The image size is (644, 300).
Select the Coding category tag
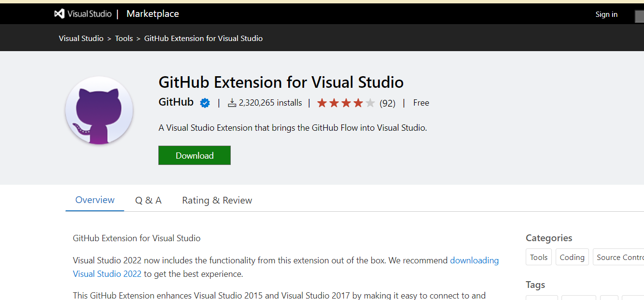[572, 258]
